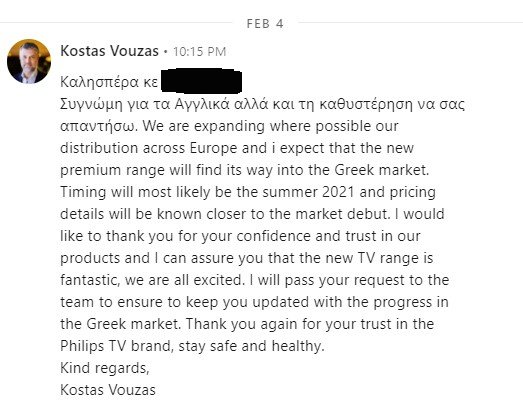The height and width of the screenshot is (408, 523).
Task: Click the blacked-out redacted name box
Action: (x=202, y=81)
